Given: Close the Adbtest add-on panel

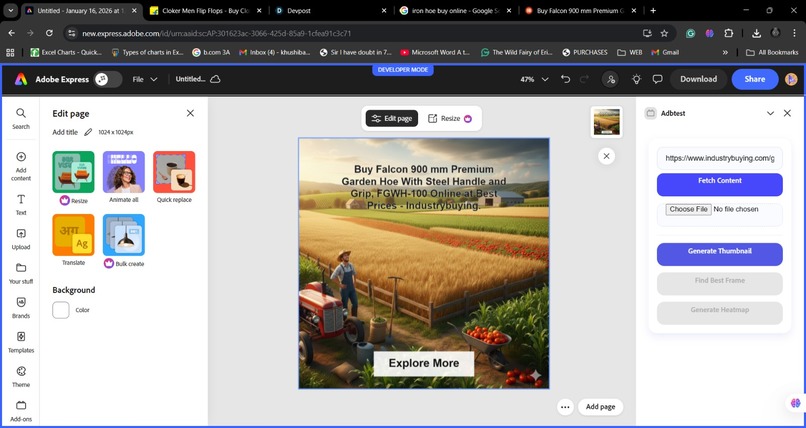Looking at the screenshot, I should (x=787, y=113).
